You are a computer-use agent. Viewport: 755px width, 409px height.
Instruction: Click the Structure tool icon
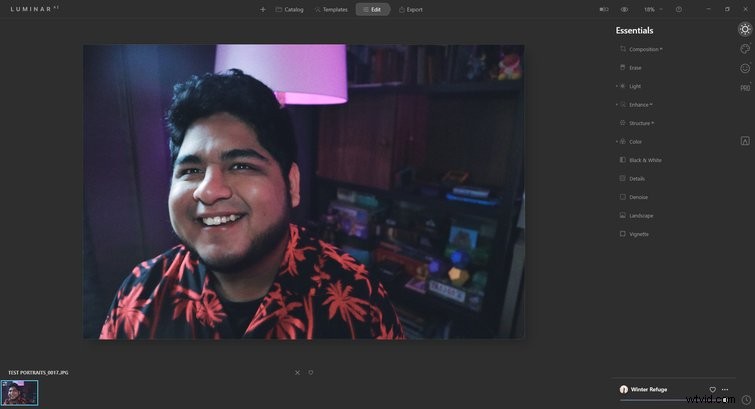pos(623,123)
